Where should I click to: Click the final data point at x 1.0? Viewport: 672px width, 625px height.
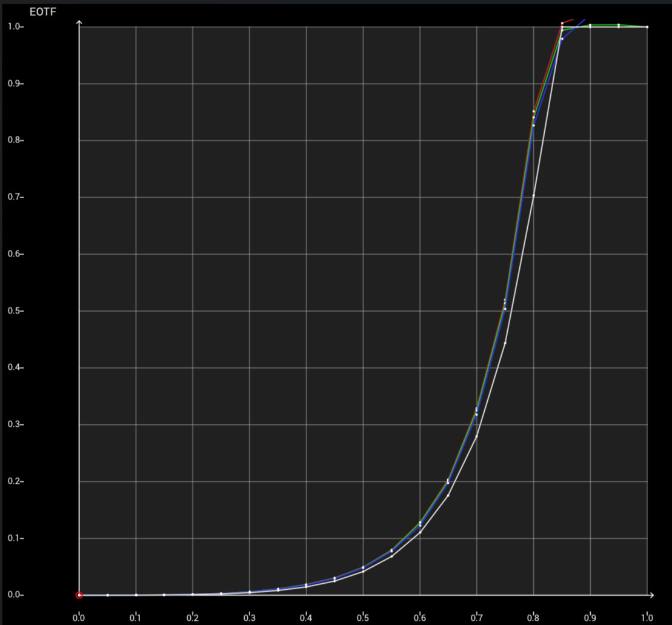(647, 27)
